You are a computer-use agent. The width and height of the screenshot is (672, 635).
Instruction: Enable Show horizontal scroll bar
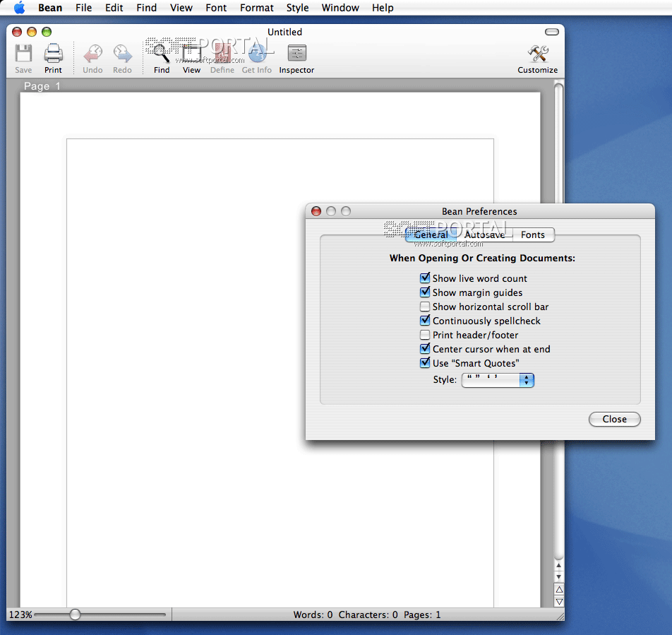pos(425,307)
